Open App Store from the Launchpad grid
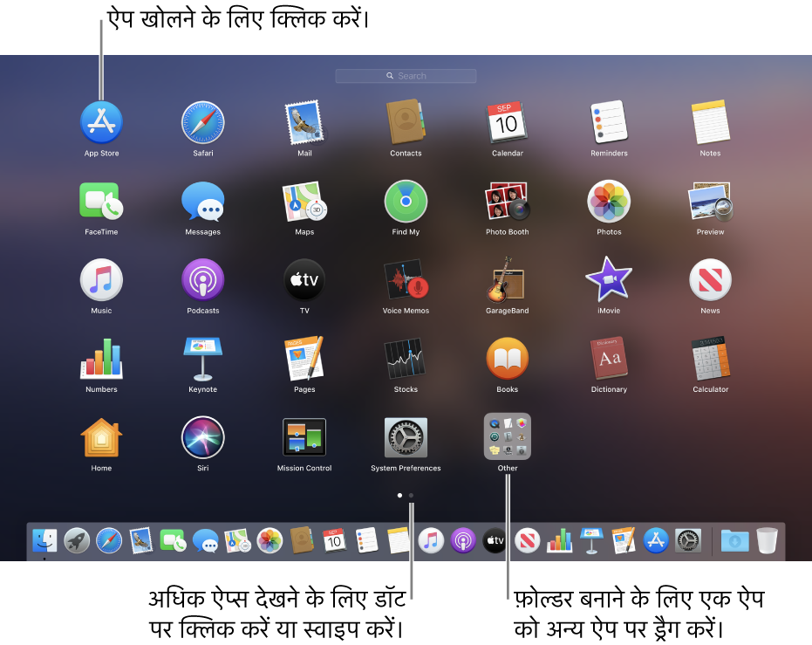 tap(101, 122)
